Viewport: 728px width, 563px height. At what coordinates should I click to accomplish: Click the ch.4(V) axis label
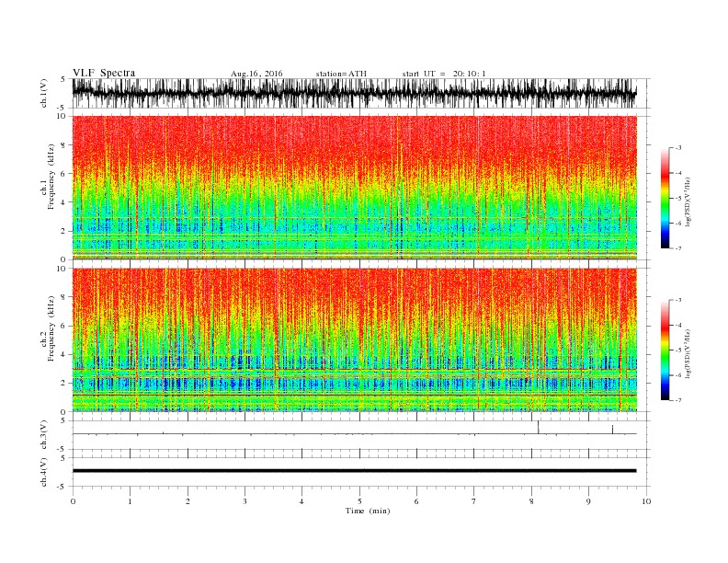click(x=44, y=472)
